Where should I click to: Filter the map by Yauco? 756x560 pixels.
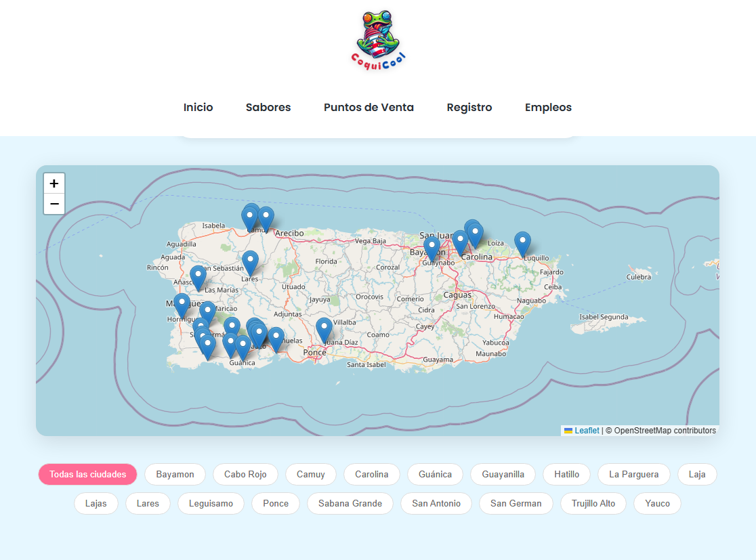click(657, 503)
